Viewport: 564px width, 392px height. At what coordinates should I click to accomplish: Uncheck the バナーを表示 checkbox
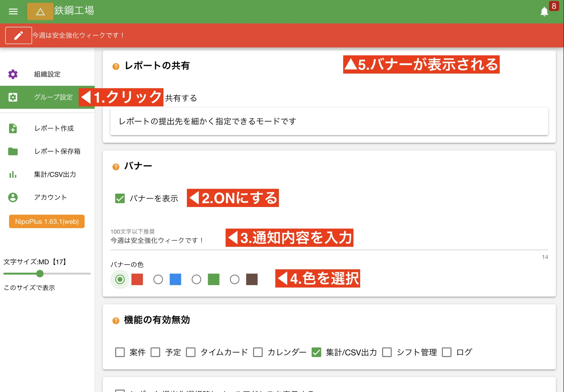point(120,198)
